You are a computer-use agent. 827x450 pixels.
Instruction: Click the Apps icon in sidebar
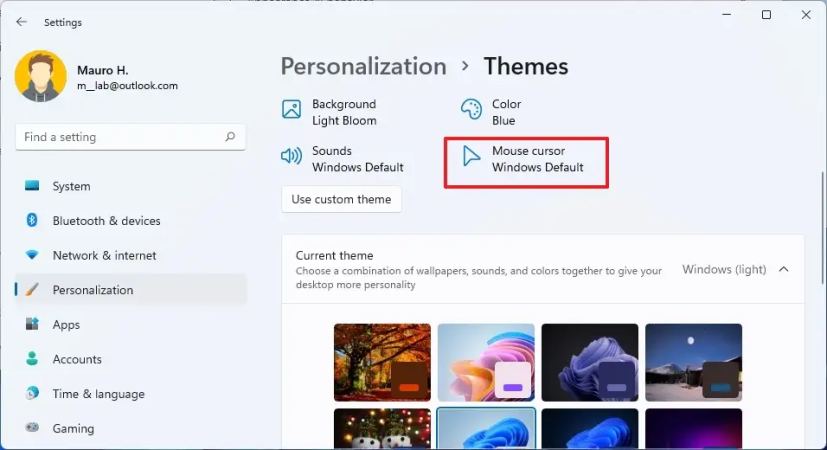pos(32,324)
